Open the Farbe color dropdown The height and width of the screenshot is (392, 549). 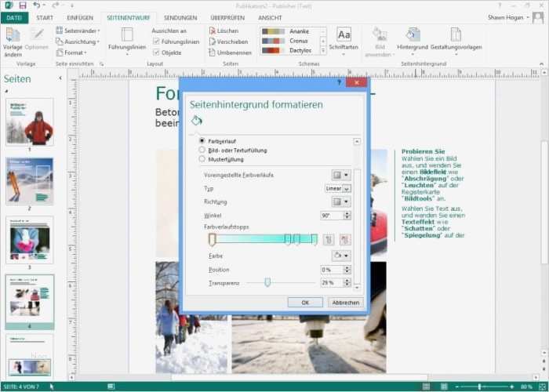[x=340, y=256]
